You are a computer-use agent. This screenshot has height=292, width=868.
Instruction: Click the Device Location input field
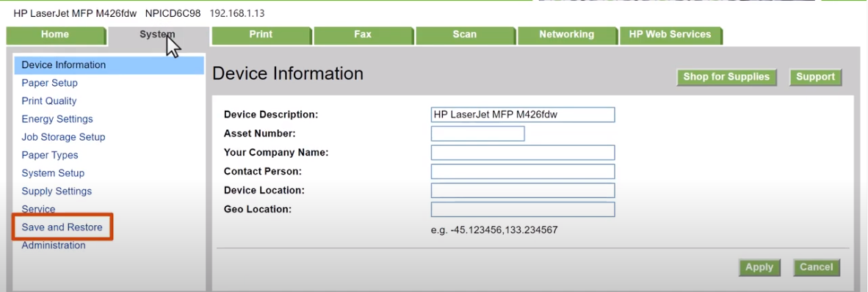click(x=523, y=190)
